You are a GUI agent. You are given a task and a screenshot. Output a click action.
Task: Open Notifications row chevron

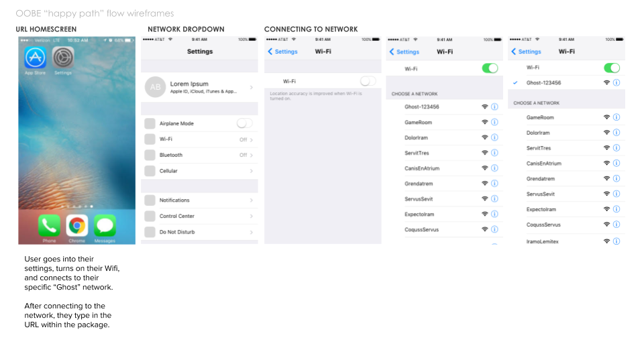252,200
